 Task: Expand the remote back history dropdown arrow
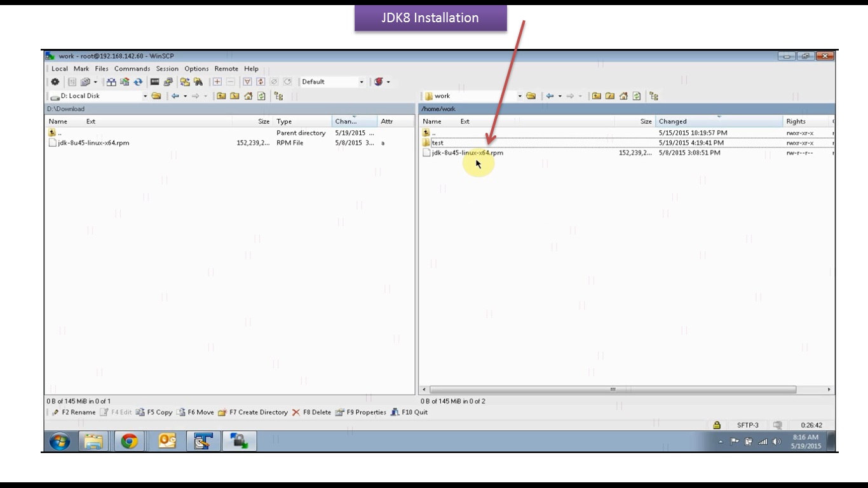point(560,96)
